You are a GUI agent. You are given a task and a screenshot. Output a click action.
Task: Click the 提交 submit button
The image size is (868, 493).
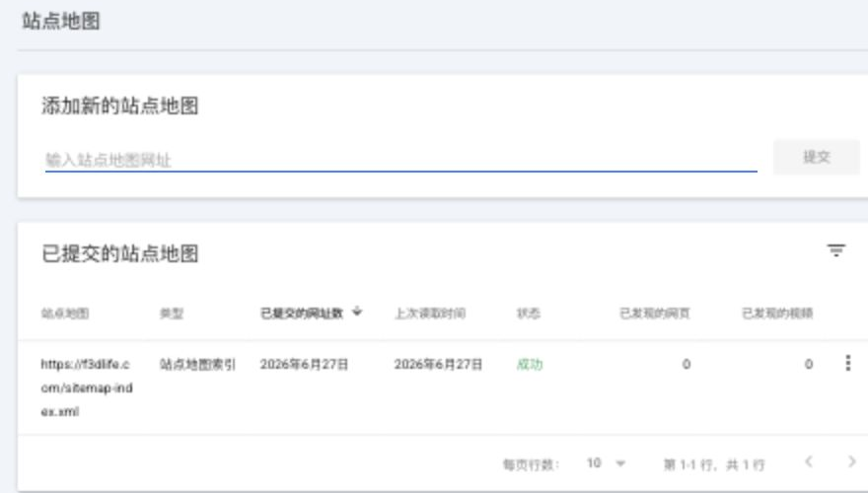[817, 157]
